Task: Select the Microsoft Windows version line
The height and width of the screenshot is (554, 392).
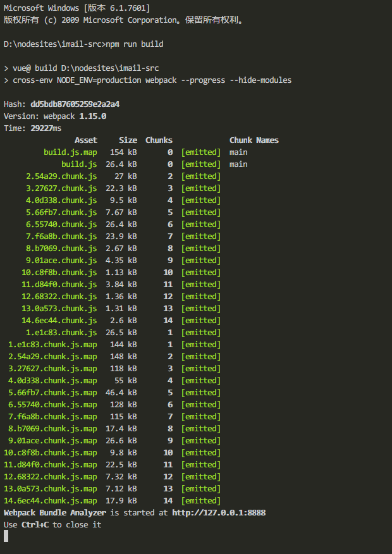Action: pos(77,8)
